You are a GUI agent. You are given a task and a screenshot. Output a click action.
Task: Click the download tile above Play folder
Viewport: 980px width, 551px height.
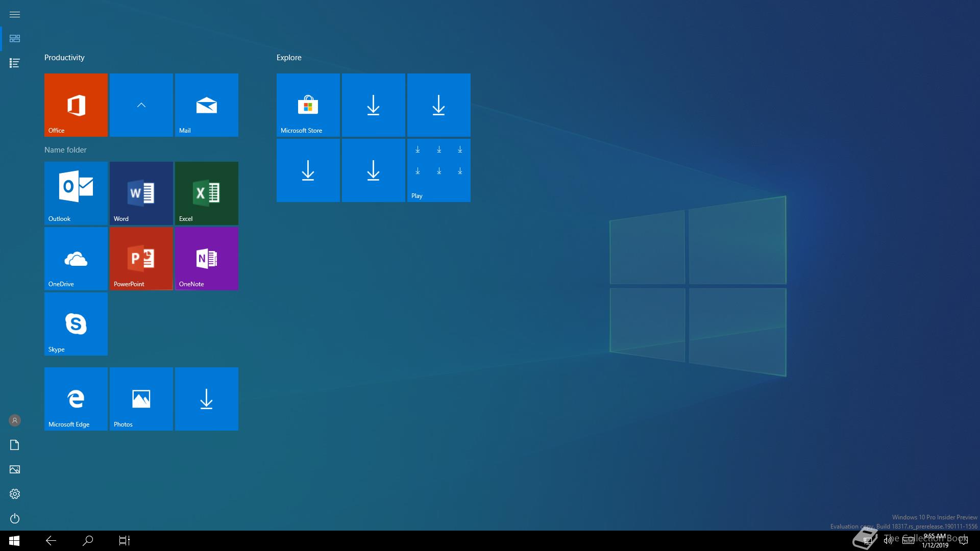(x=439, y=105)
